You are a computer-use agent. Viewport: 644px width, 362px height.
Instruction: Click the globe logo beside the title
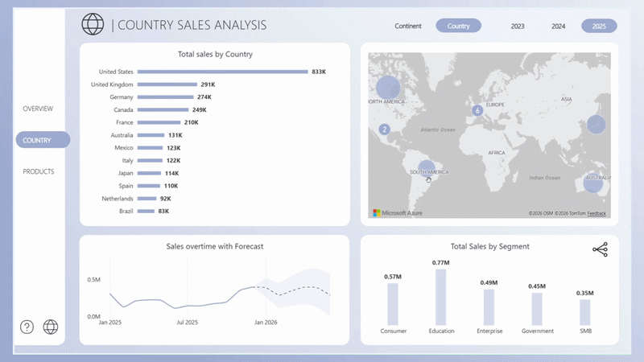(x=93, y=24)
